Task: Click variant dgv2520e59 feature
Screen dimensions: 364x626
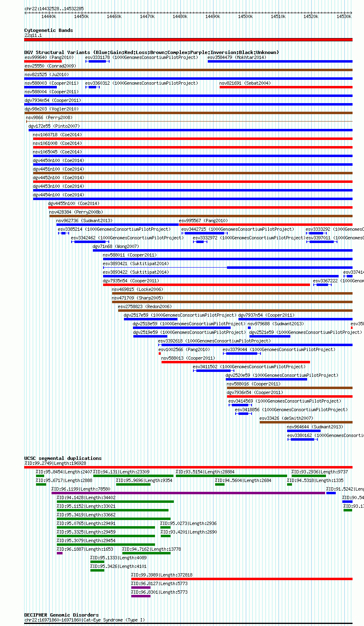Action: click(266, 379)
